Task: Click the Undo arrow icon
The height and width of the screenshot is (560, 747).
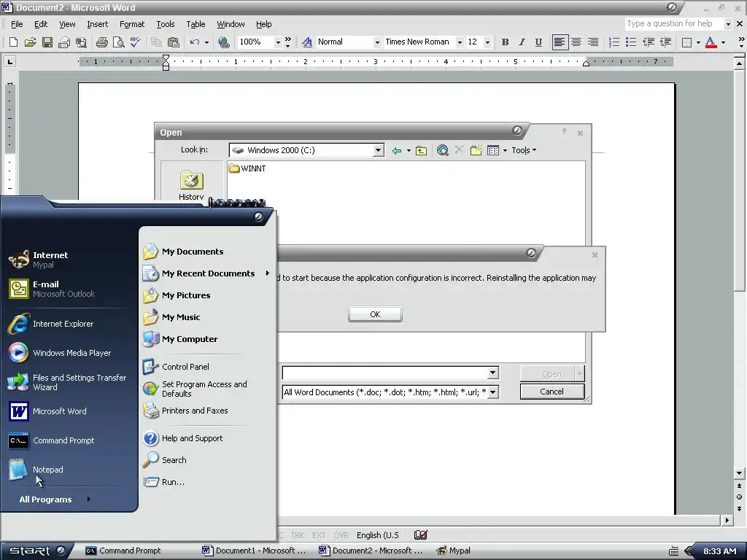Action: (x=194, y=42)
